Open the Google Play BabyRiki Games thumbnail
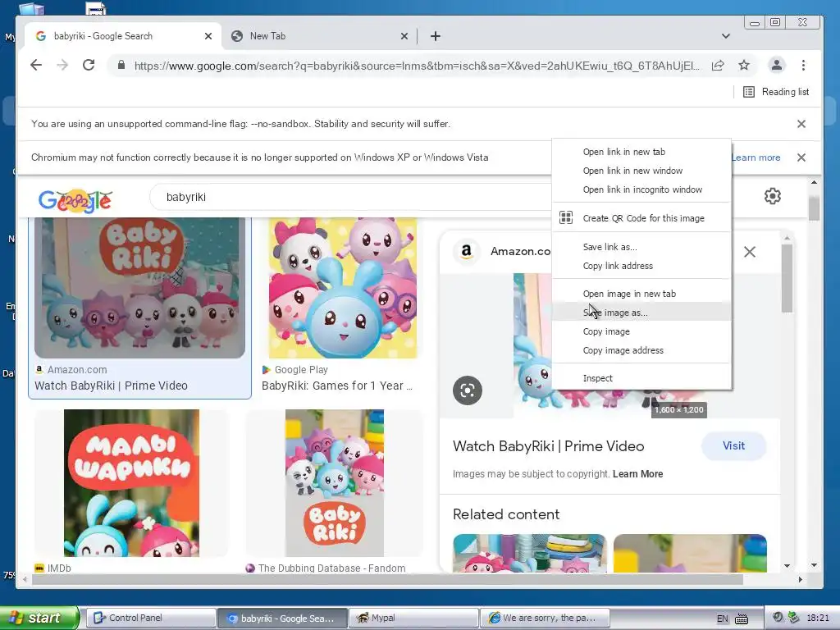This screenshot has height=630, width=840. click(343, 288)
